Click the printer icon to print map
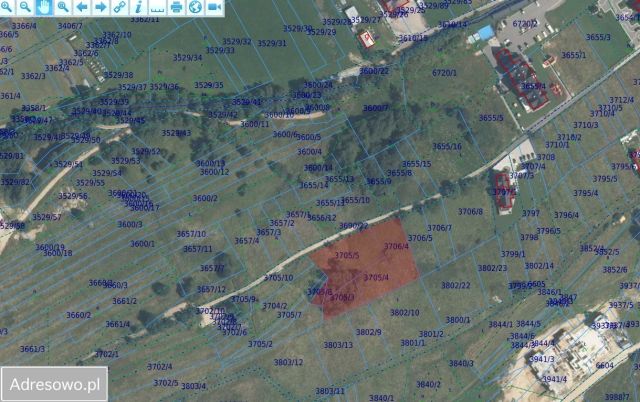 176,7
